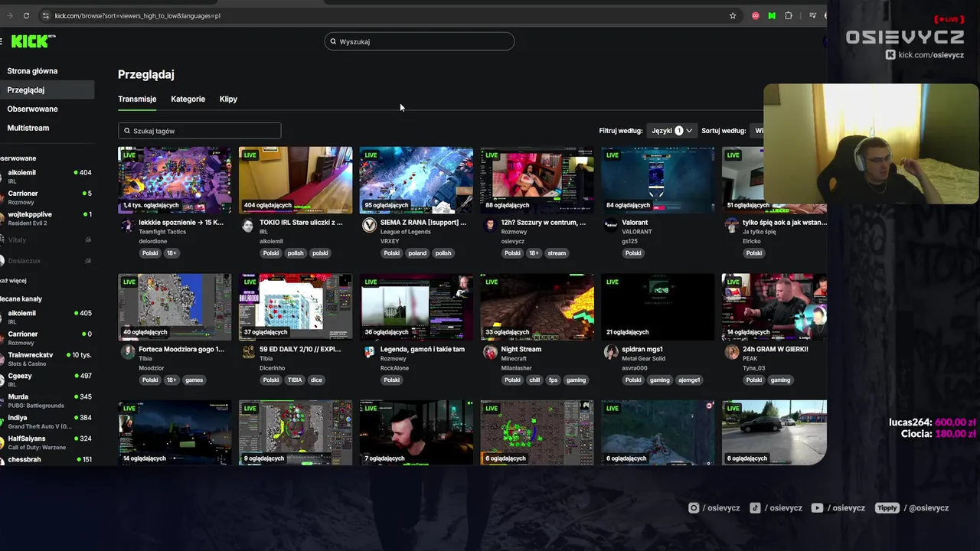Viewport: 980px width, 551px height.
Task: Open Dicerinho channel avatar
Action: [248, 352]
